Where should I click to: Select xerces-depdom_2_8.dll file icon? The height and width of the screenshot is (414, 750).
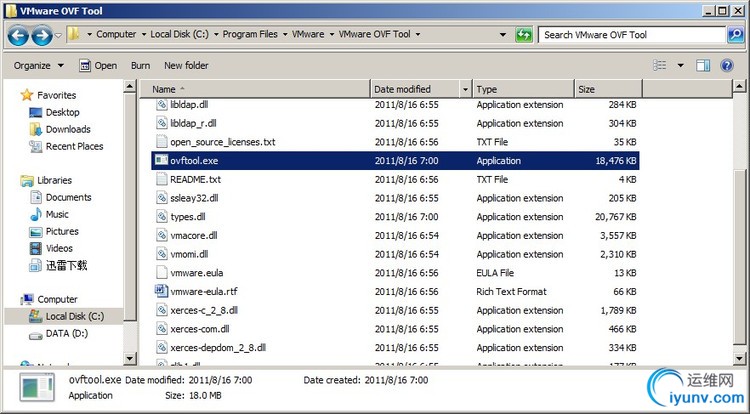(162, 348)
